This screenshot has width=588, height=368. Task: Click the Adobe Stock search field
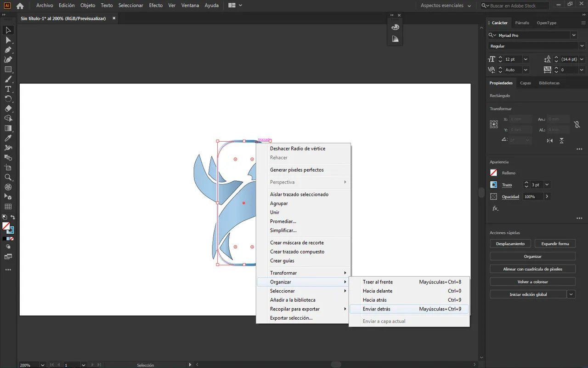click(x=515, y=6)
